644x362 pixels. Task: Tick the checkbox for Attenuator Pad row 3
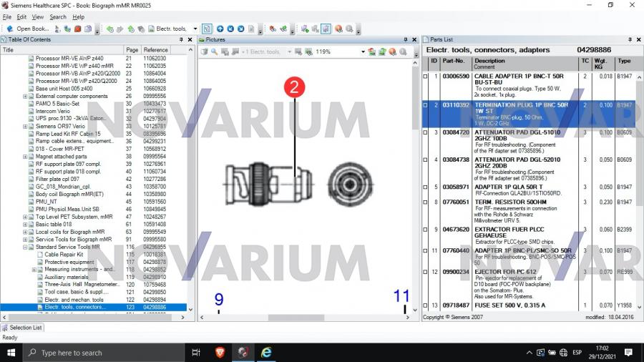click(425, 132)
